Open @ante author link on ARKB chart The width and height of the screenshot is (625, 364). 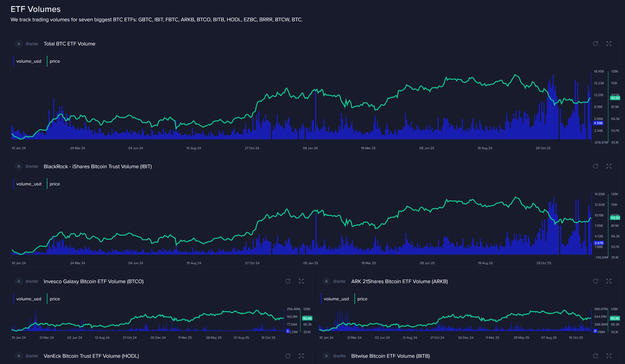[339, 281]
